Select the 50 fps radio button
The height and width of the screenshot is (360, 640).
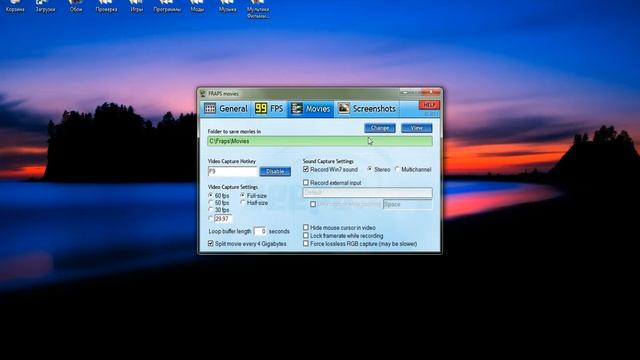tap(211, 203)
